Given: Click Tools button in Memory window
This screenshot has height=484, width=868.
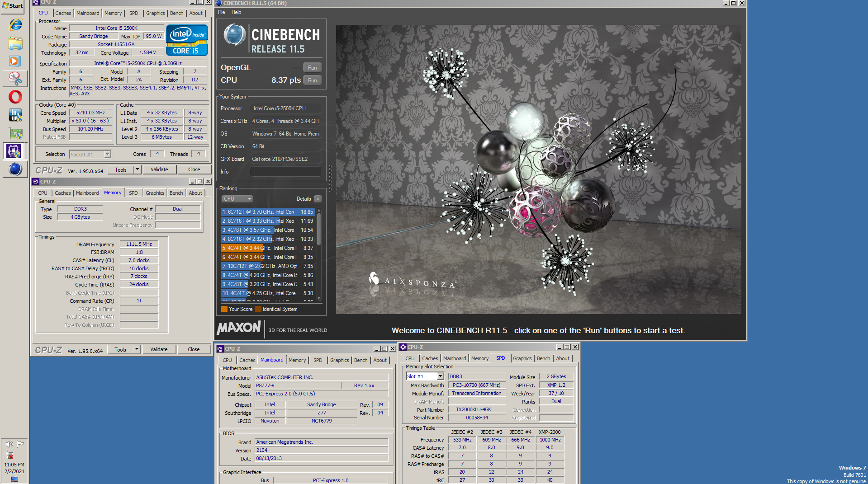Looking at the screenshot, I should pos(120,349).
